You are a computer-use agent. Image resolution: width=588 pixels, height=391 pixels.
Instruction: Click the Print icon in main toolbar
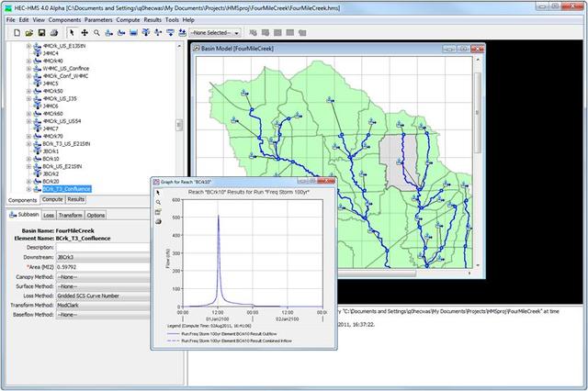[x=54, y=33]
